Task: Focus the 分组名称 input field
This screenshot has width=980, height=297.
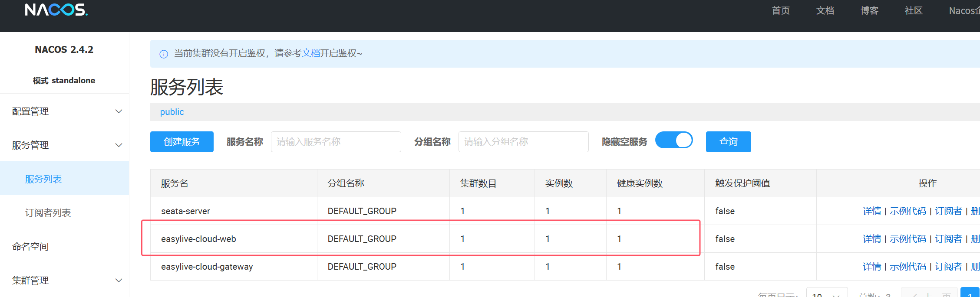Action: tap(524, 142)
